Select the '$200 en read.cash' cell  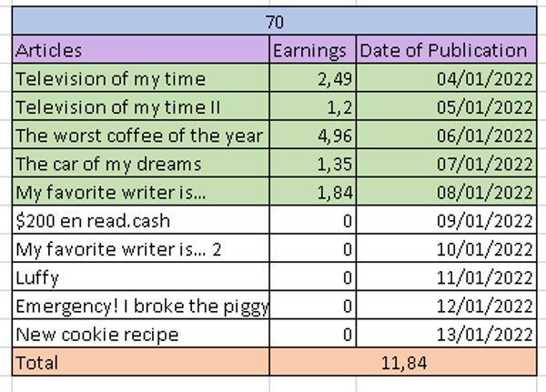coord(141,220)
